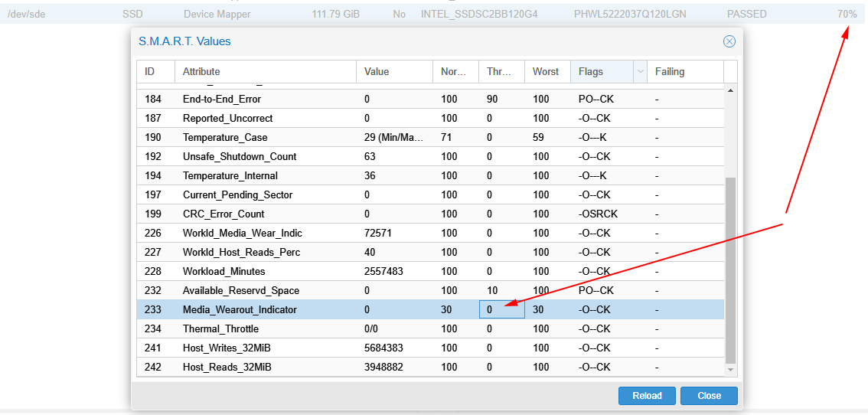Click the scrollbar up arrow
Screen dimensions: 868x415
click(x=729, y=90)
